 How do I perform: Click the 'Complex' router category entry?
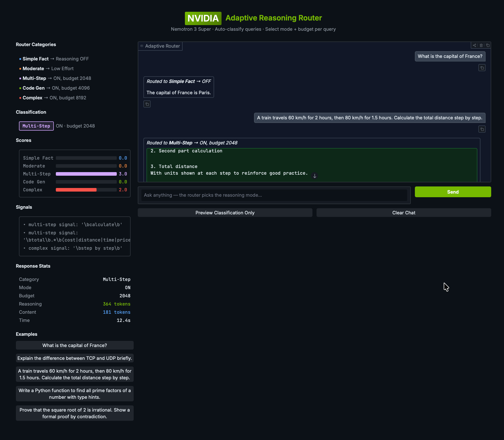pos(52,98)
